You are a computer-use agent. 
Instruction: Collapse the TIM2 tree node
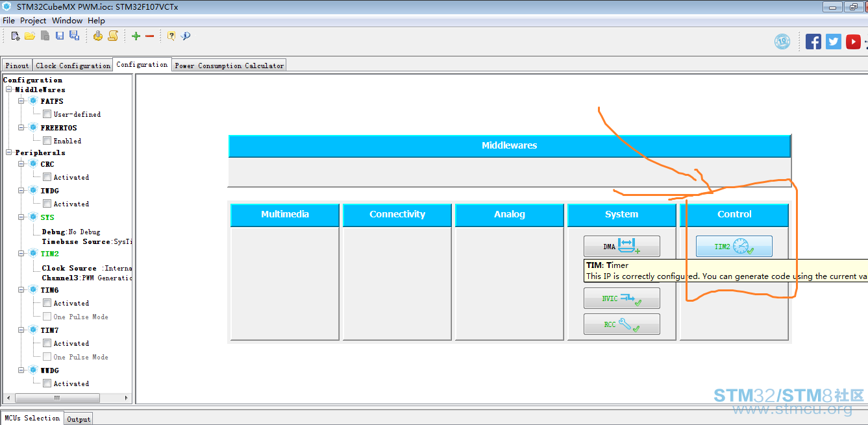[21, 254]
